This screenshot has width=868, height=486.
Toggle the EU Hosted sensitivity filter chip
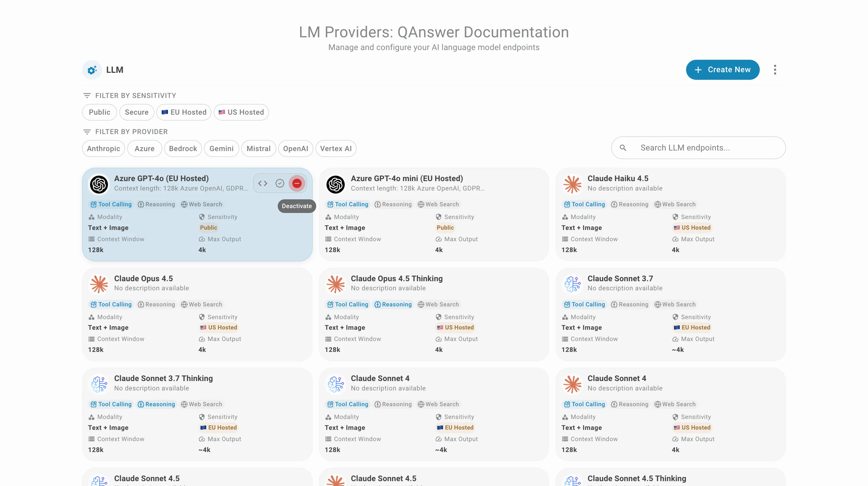184,112
